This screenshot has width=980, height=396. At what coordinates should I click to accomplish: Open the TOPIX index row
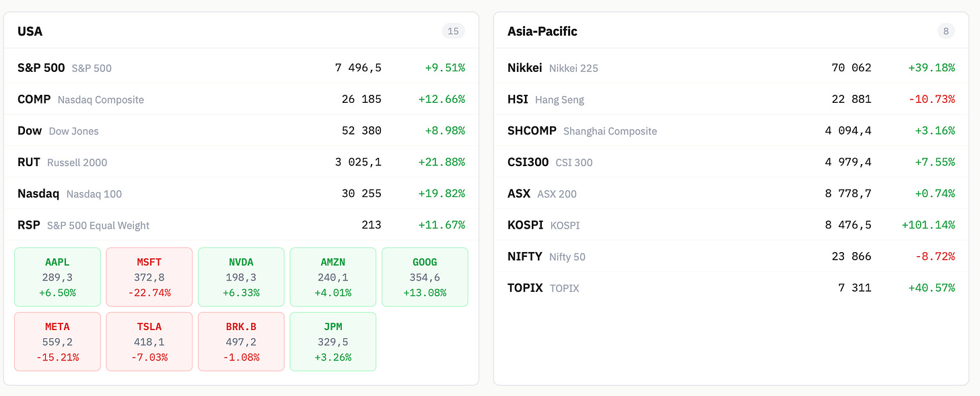pos(731,288)
